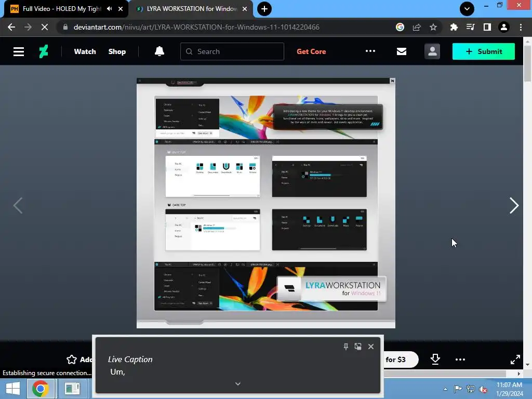Screen dimensions: 532x399
Task: Show hidden system tray icons
Action: point(445,389)
